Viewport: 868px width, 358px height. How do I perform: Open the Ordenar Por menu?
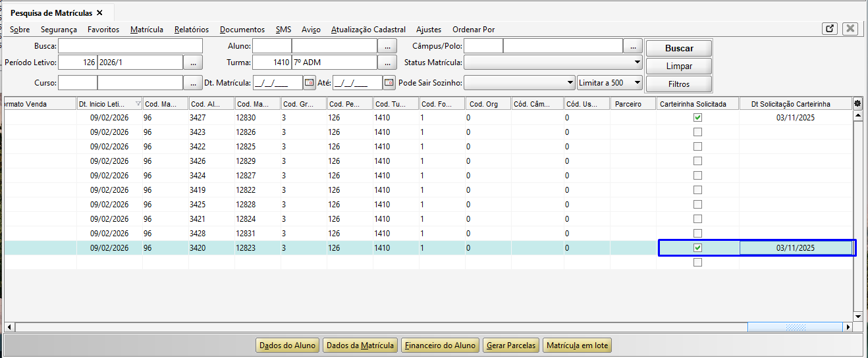pyautogui.click(x=474, y=30)
